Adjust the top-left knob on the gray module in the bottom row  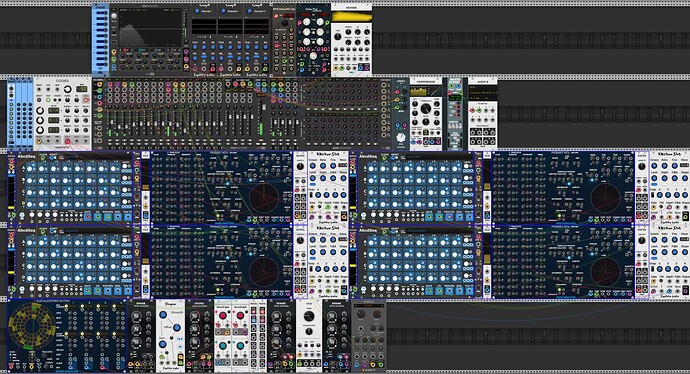click(360, 314)
